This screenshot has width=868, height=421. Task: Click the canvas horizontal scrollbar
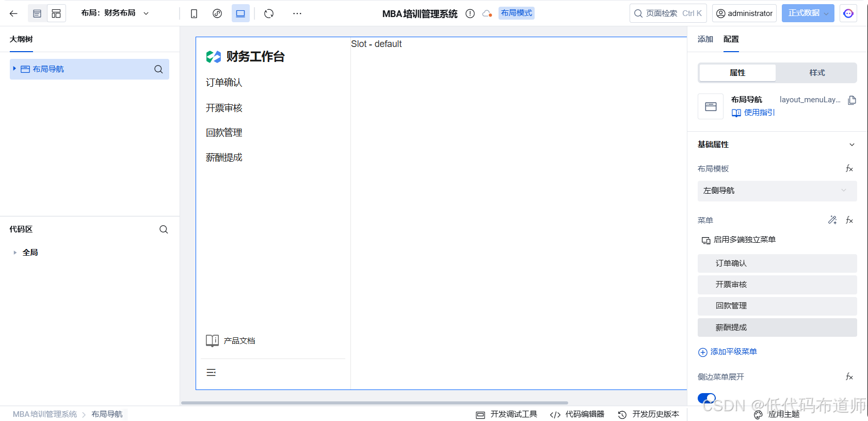click(375, 403)
